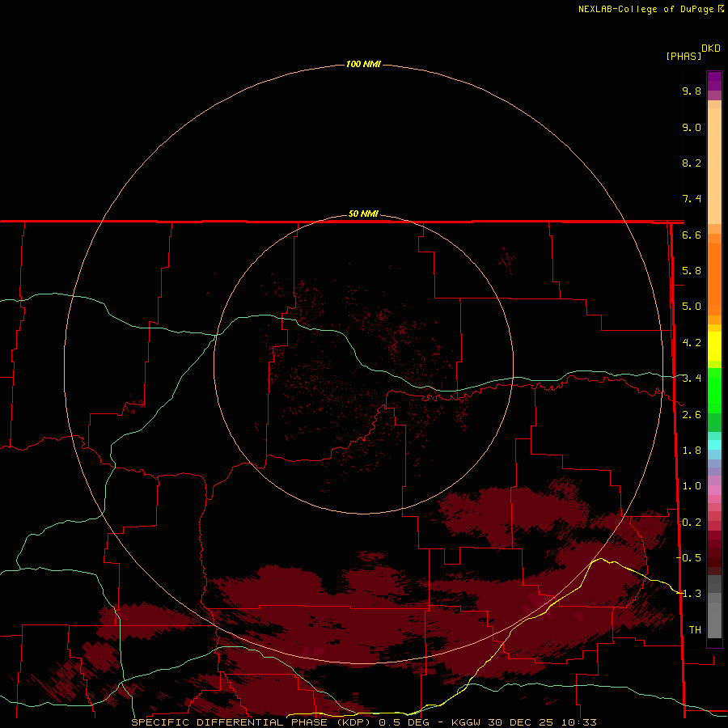This screenshot has width=728, height=728.
Task: Click the 50 NMI range ring label
Action: pyautogui.click(x=363, y=214)
